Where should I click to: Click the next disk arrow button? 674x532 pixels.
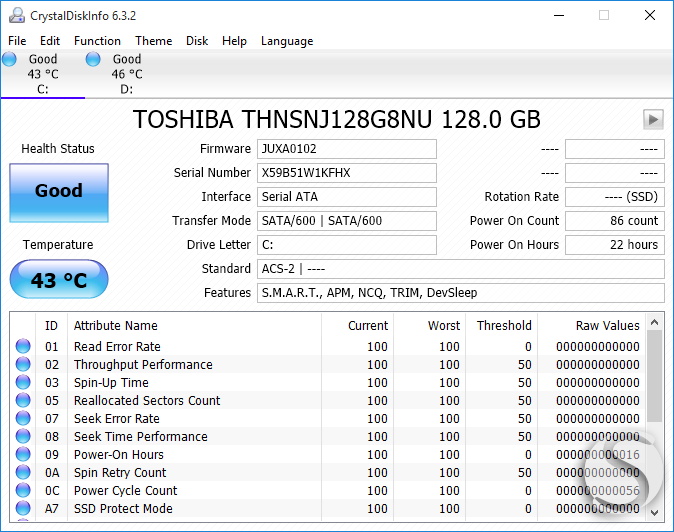(x=653, y=119)
